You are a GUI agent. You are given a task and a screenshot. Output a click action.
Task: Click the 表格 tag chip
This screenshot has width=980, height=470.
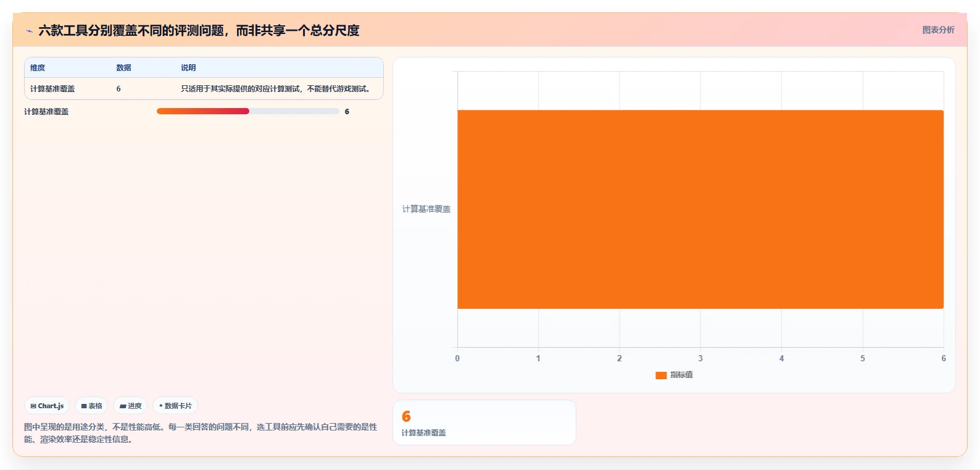click(91, 406)
